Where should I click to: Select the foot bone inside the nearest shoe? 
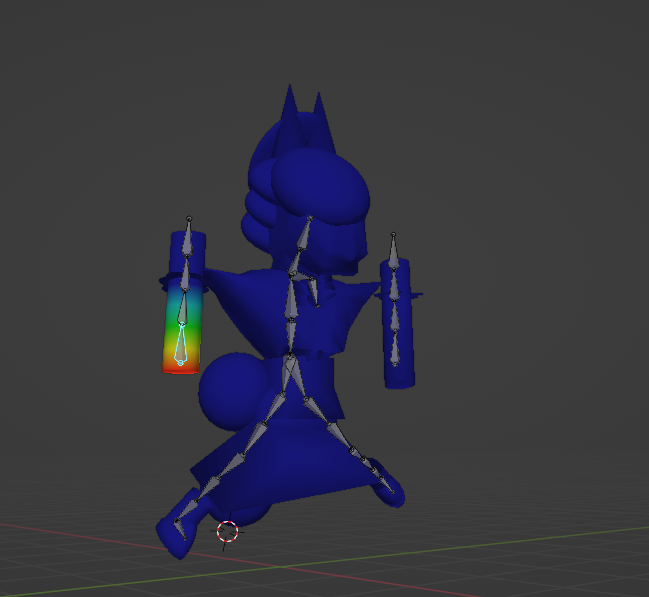[x=180, y=529]
